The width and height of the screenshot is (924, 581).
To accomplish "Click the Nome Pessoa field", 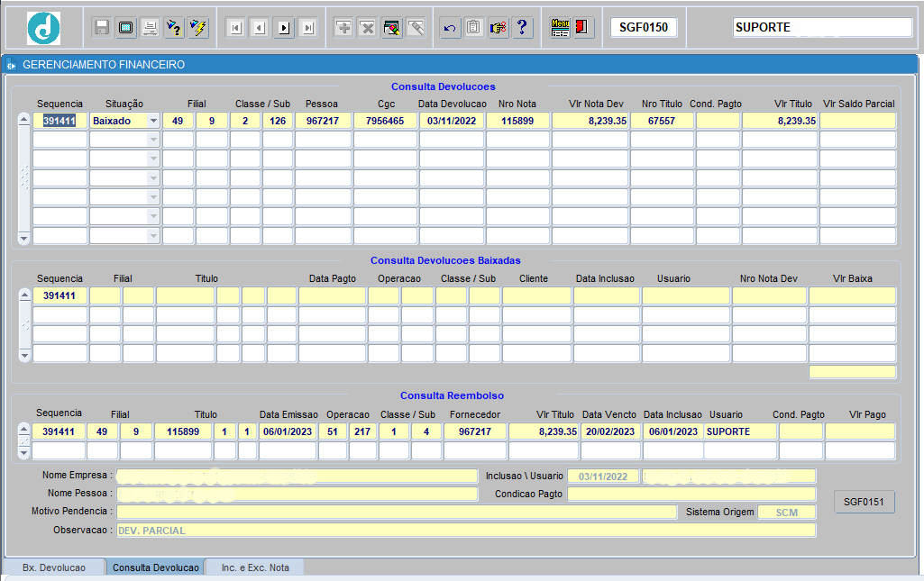I will click(x=297, y=494).
